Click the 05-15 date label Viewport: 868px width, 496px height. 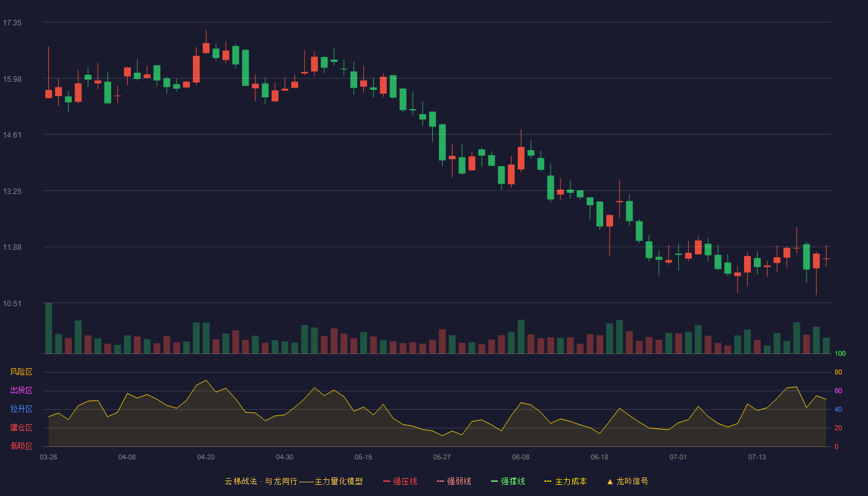(363, 457)
